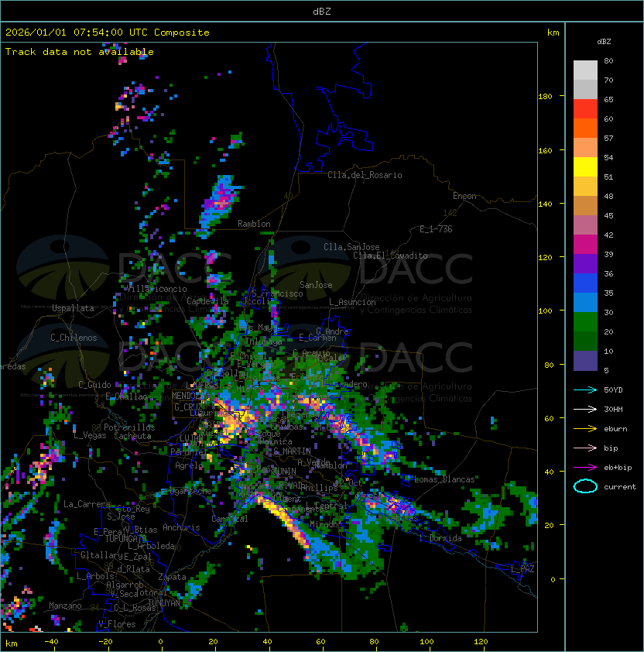
Task: Select the bright yellow 51-54 dBZ swatch
Action: 585,166
